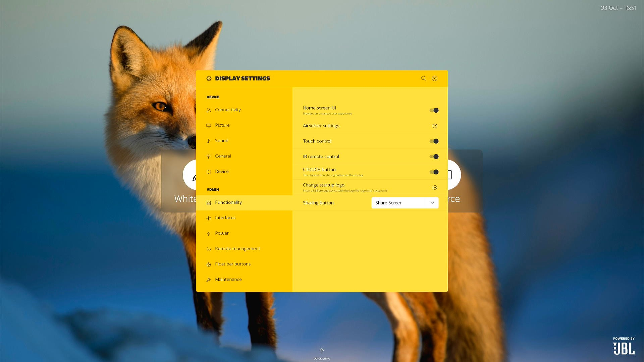Screen dimensions: 644x362
Task: Click the Quick Menu up arrow
Action: point(322,351)
